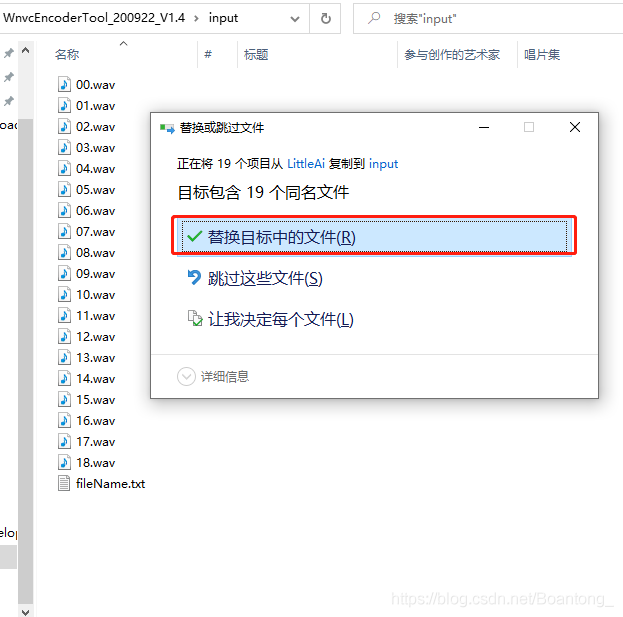Click navigation pane scroll up arrow
The image size is (623, 617).
pos(25,50)
